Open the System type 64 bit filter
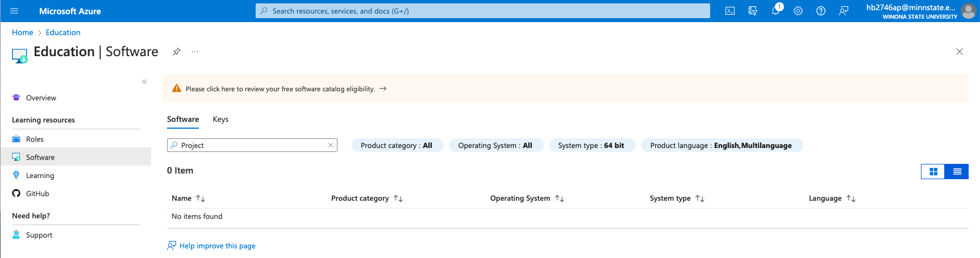The width and height of the screenshot is (980, 258). click(591, 145)
